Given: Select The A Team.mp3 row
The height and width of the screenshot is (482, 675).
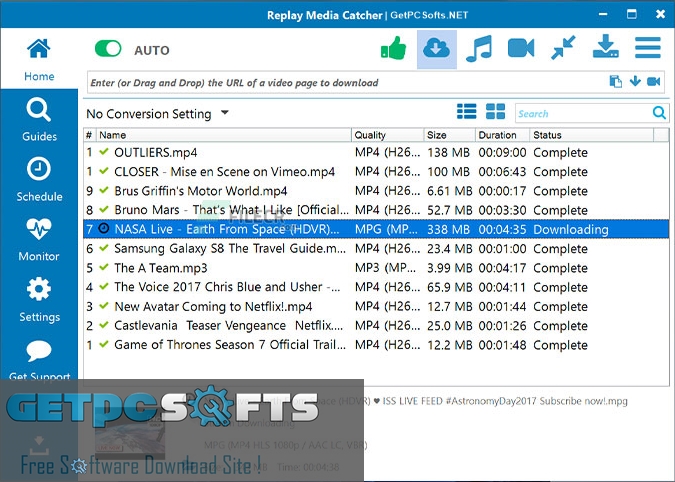Looking at the screenshot, I should tap(376, 268).
